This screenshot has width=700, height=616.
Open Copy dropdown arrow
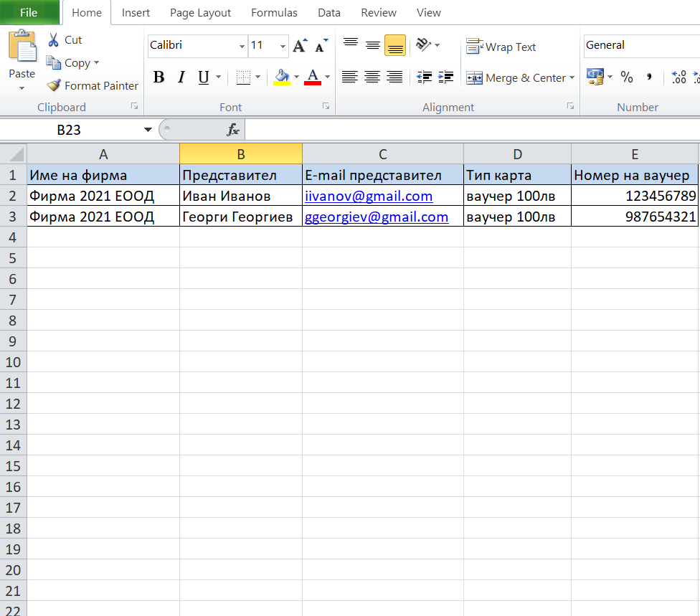pos(96,62)
